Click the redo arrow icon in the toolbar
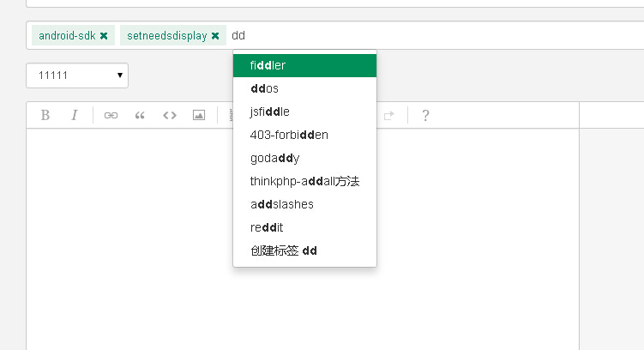This screenshot has height=350, width=644. tap(389, 116)
